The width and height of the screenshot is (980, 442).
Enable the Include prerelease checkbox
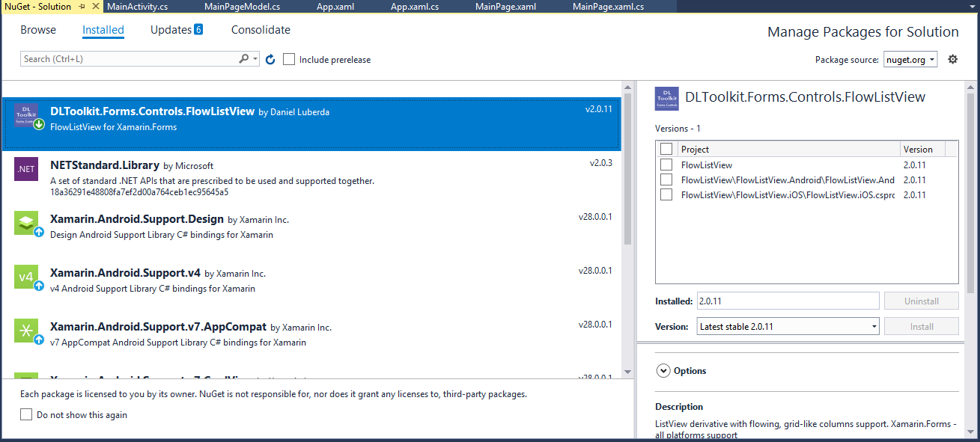289,59
